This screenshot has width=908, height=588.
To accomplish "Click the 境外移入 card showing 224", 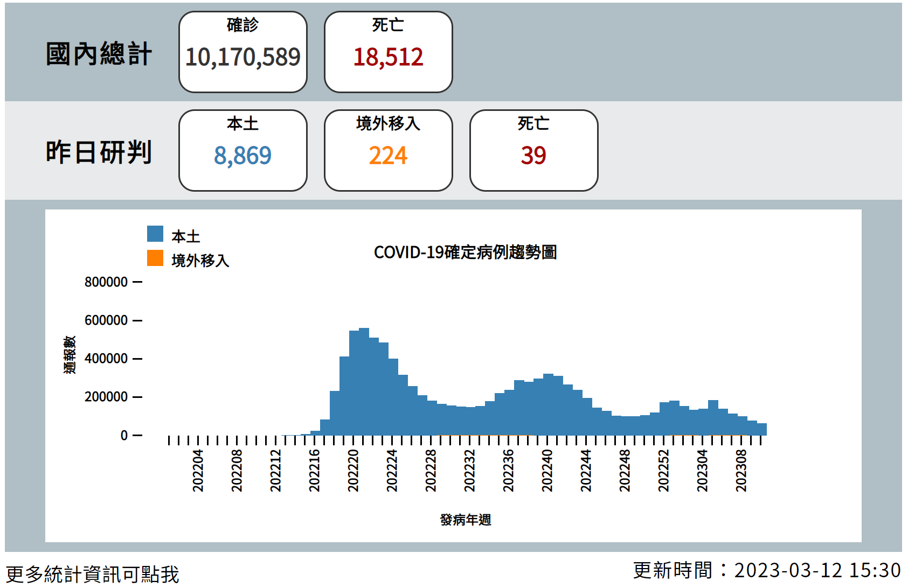I will [x=388, y=151].
